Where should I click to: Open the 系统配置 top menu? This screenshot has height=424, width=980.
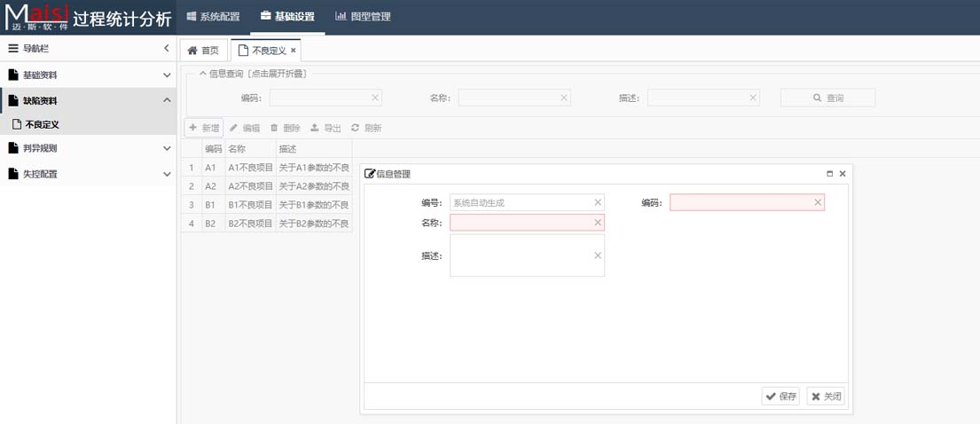213,17
